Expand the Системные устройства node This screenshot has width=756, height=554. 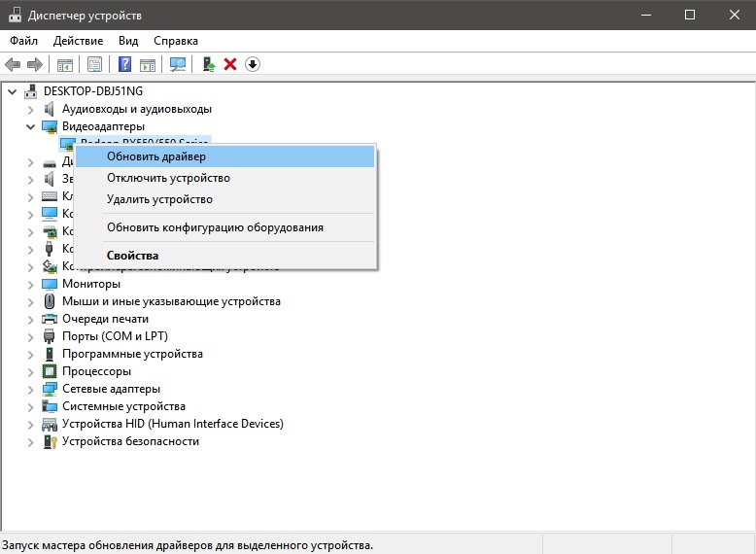31,406
